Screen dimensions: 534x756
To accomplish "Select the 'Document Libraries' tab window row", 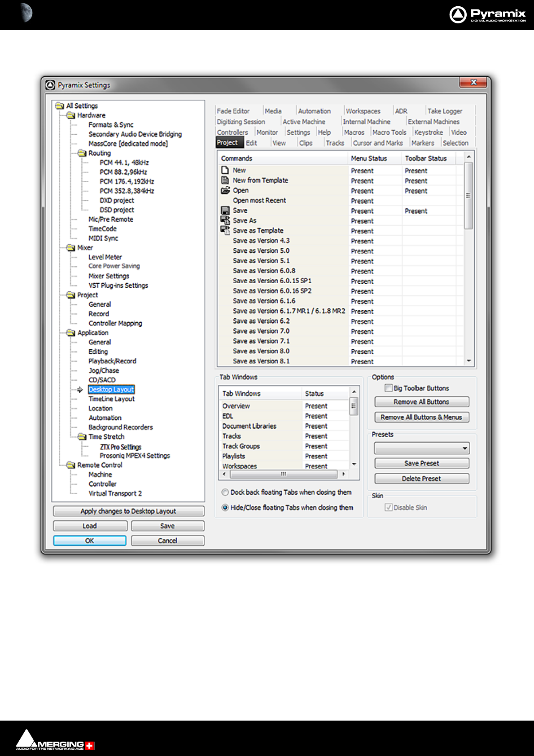I will coord(285,426).
